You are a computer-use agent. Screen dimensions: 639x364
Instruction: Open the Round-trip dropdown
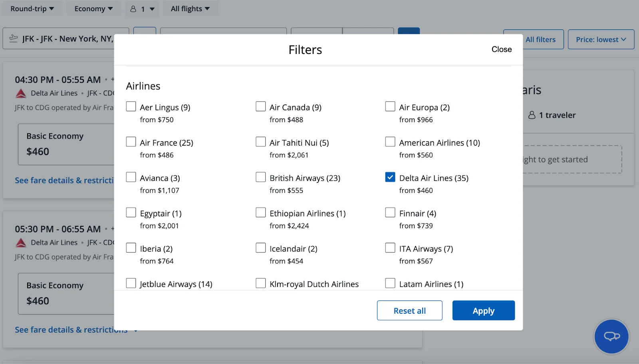click(x=32, y=8)
